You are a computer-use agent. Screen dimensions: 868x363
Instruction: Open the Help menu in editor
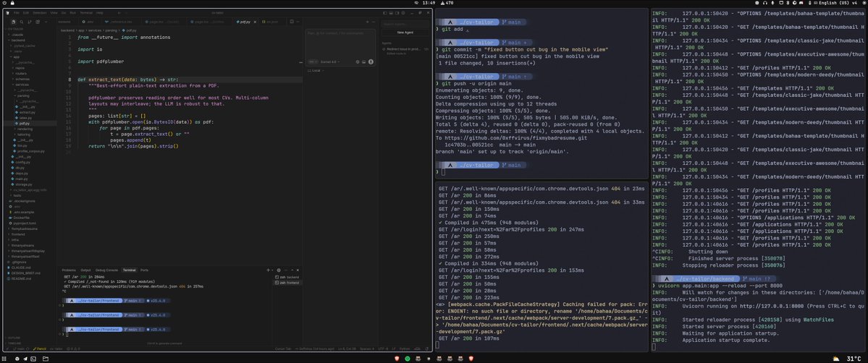pyautogui.click(x=100, y=13)
